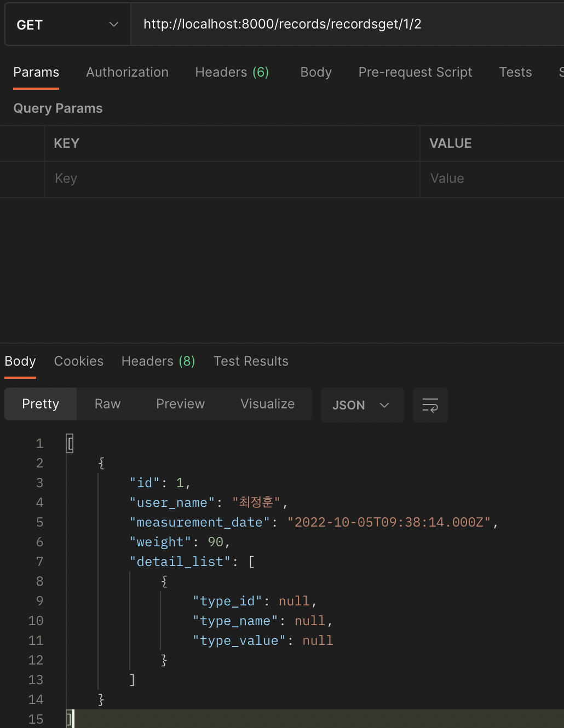This screenshot has height=728, width=564.
Task: Switch to the request Body tab
Action: click(315, 72)
